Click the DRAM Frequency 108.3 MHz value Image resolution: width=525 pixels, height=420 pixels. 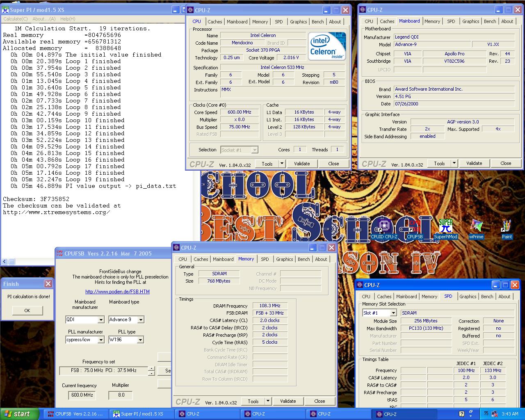tap(270, 306)
